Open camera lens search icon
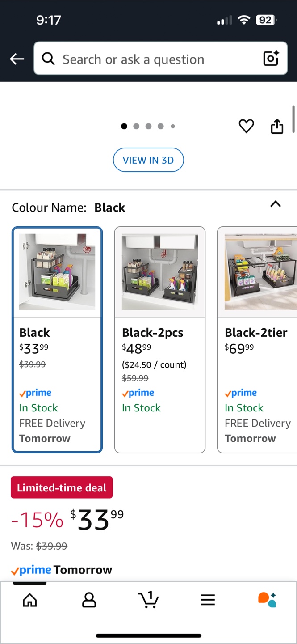Viewport: 297px width, 644px height. coord(271,59)
